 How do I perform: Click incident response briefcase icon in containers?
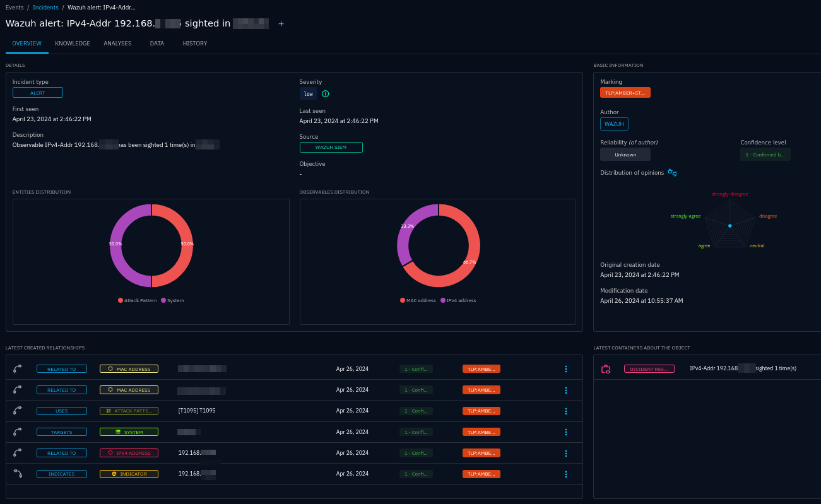[606, 368]
